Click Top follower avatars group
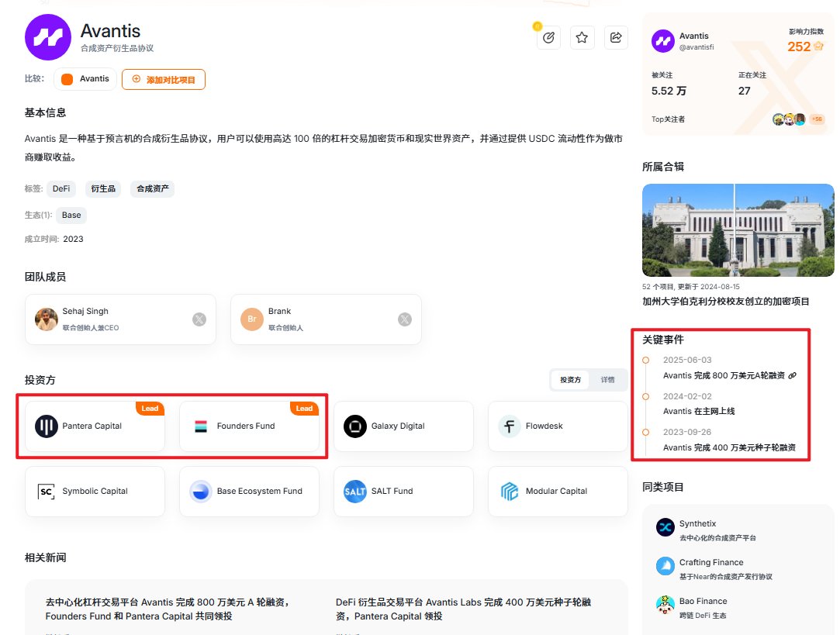Viewport: 840px width, 635px height. (x=789, y=119)
